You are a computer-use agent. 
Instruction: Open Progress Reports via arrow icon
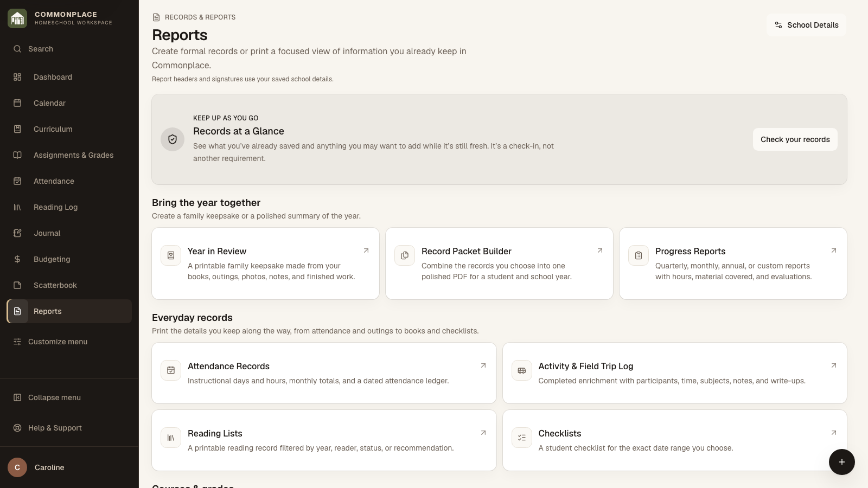[834, 251]
